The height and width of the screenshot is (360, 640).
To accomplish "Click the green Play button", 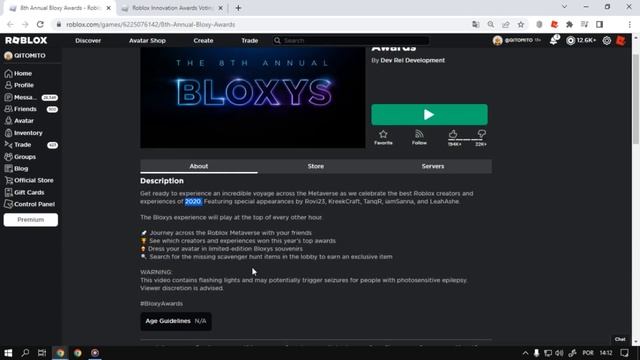I will tap(429, 115).
